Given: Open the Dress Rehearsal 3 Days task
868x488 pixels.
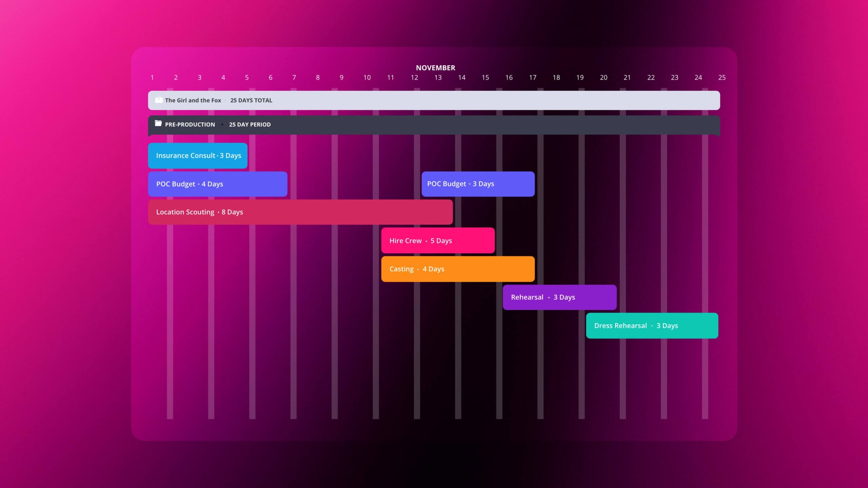Looking at the screenshot, I should click(652, 326).
